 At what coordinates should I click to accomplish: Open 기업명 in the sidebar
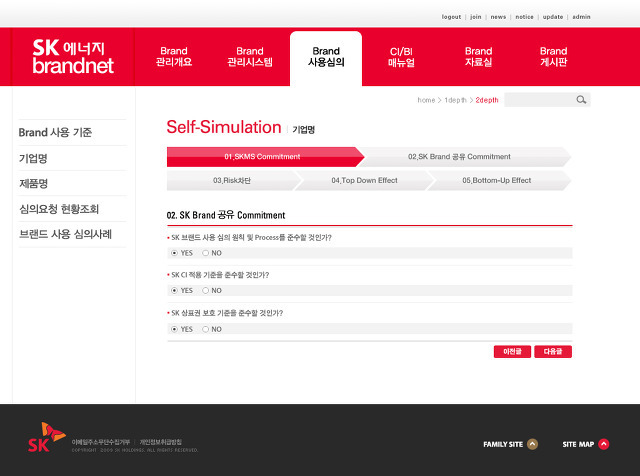[x=33, y=158]
